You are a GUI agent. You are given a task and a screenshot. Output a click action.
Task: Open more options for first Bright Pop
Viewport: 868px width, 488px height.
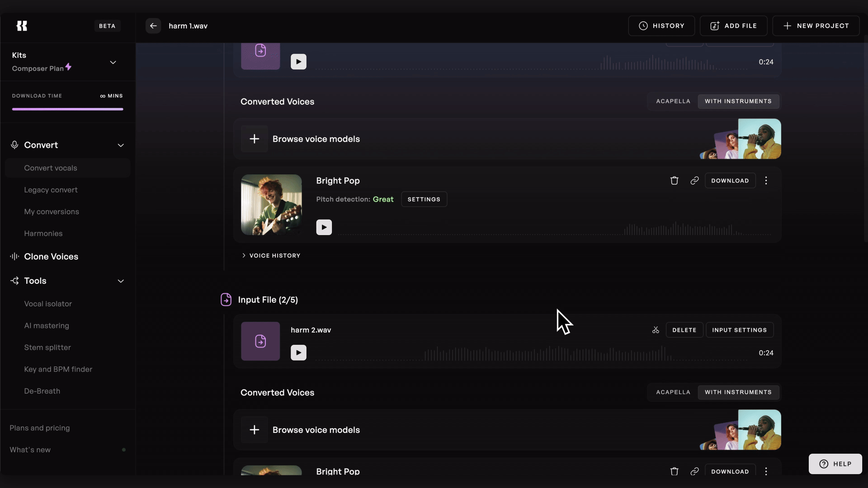click(x=766, y=181)
